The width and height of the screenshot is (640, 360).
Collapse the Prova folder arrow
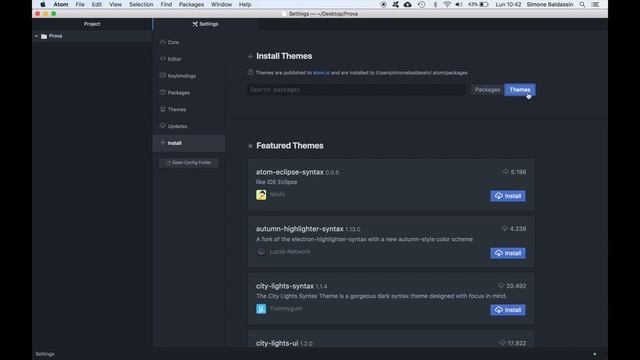pyautogui.click(x=36, y=36)
